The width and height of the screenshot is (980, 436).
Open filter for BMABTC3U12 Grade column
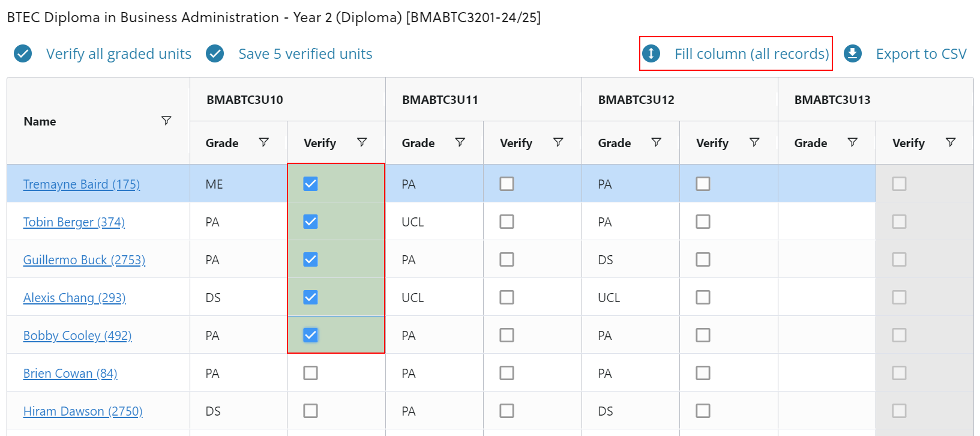[656, 142]
